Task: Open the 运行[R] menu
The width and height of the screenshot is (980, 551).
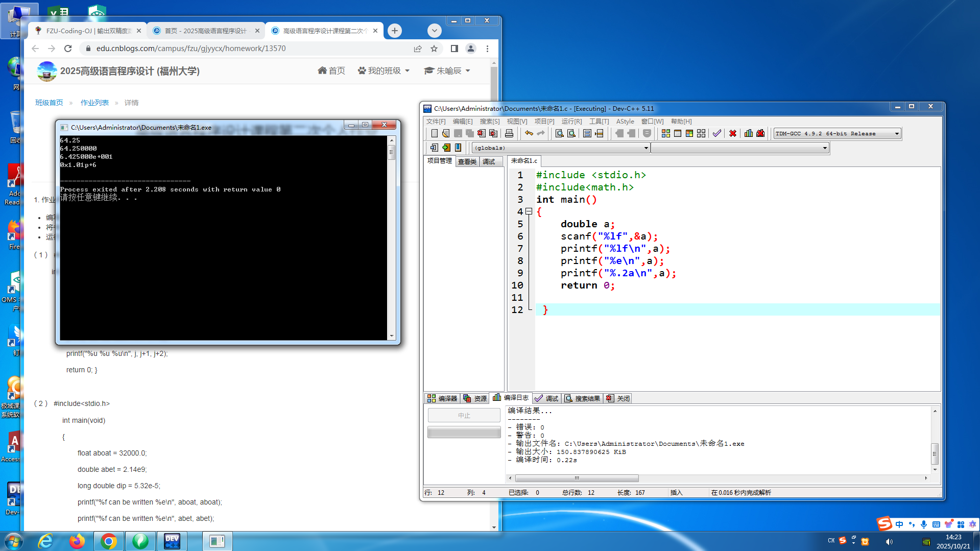Action: 571,122
